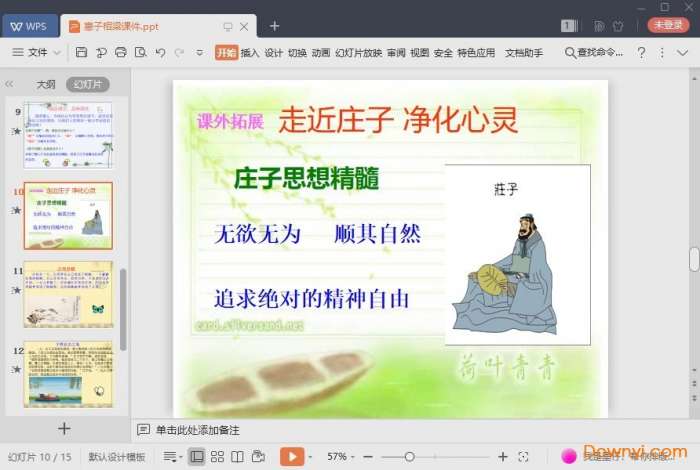700x470 pixels.
Task: Click the status bar icon next to Reading view
Action: pos(258,456)
